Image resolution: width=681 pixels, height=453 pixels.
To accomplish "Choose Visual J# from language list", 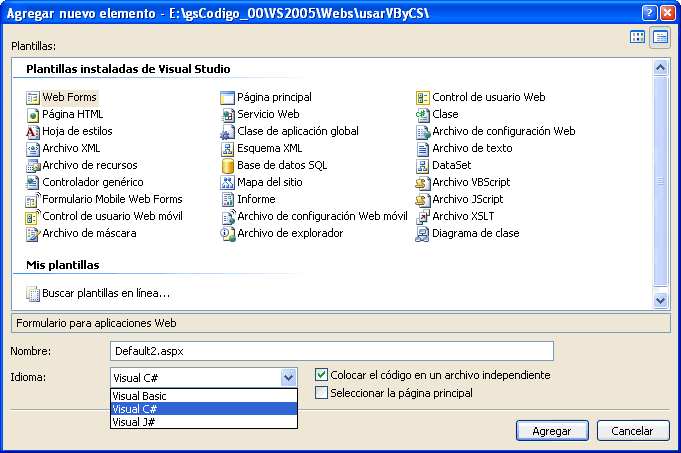I will (204, 422).
